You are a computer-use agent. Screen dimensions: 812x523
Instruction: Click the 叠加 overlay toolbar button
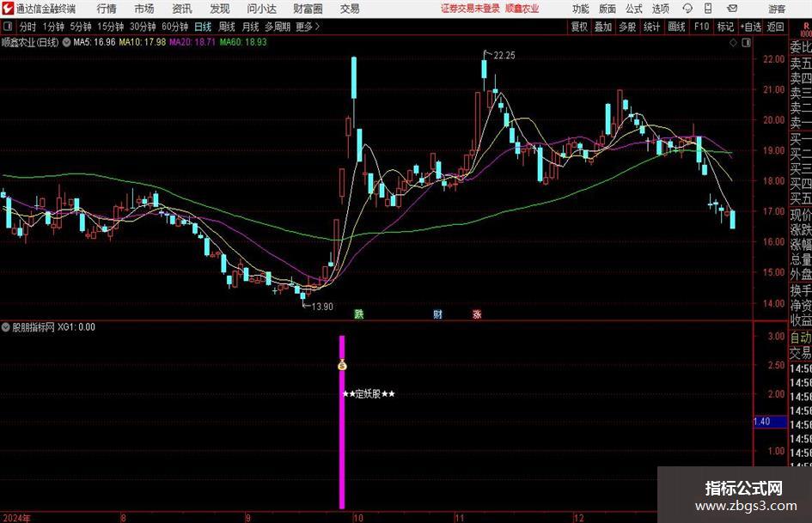pos(603,27)
